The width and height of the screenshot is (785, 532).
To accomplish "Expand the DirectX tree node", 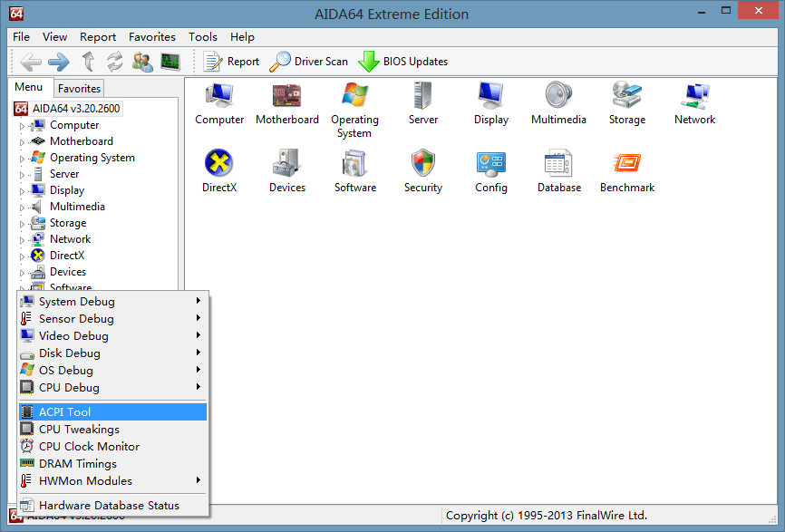I will coord(22,256).
